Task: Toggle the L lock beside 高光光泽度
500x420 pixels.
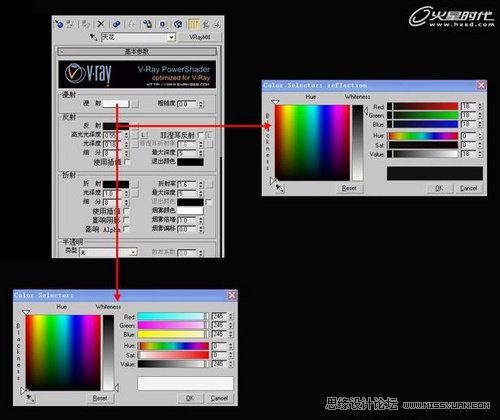Action: coord(143,135)
